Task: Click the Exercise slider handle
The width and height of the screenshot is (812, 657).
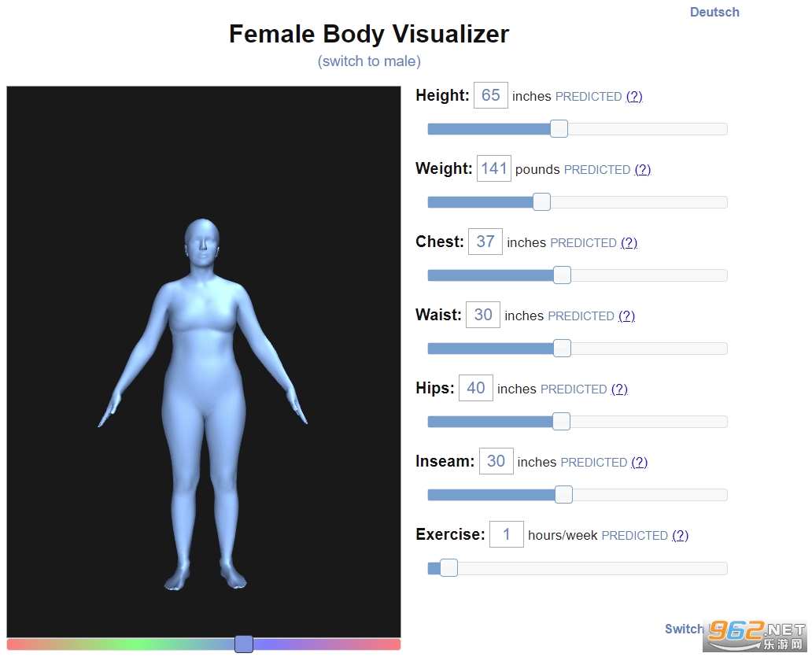Action: (x=449, y=567)
